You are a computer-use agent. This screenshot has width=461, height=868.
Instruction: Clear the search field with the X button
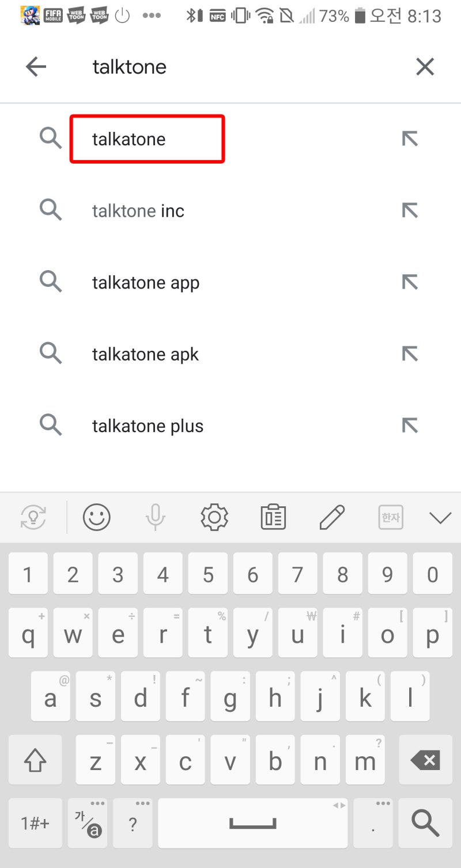coord(425,66)
